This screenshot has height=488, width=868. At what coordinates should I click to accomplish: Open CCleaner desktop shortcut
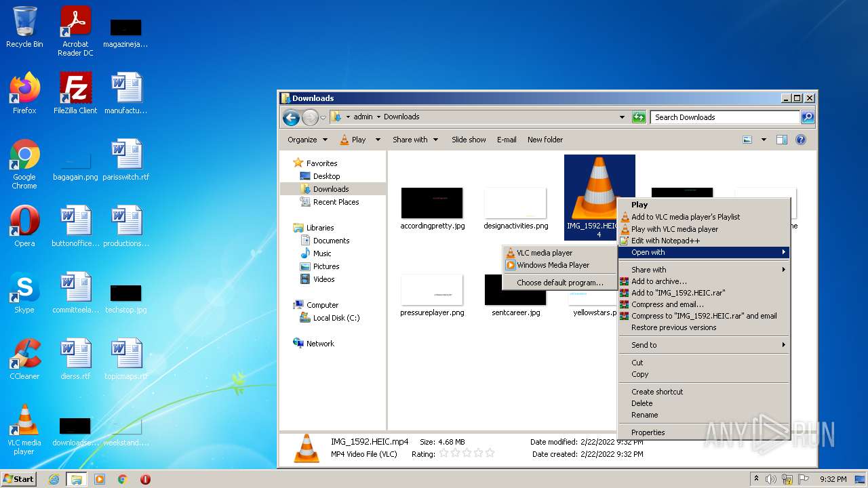pyautogui.click(x=24, y=359)
